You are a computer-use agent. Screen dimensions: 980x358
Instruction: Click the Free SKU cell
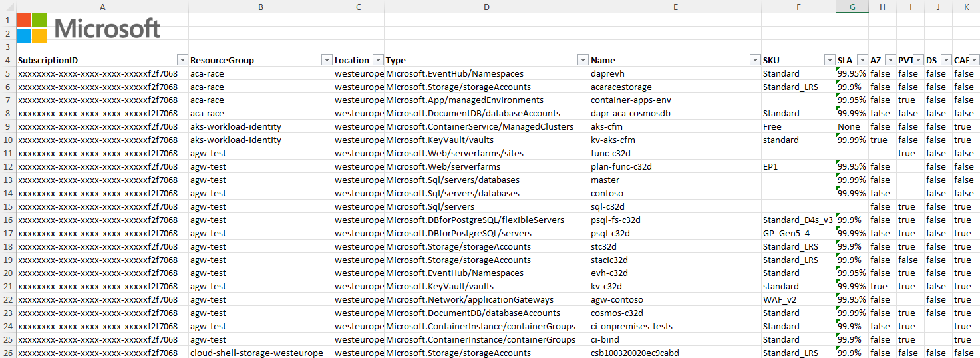[798, 126]
